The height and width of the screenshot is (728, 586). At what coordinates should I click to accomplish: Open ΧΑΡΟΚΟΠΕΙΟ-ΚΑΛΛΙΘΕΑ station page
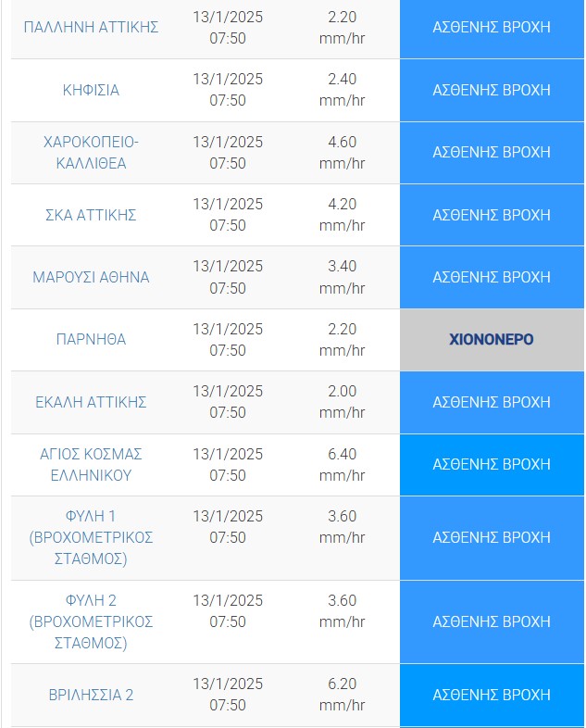tap(91, 153)
